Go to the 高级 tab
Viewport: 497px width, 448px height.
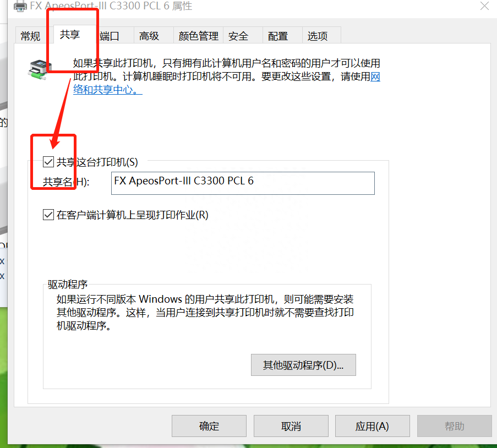tap(149, 36)
